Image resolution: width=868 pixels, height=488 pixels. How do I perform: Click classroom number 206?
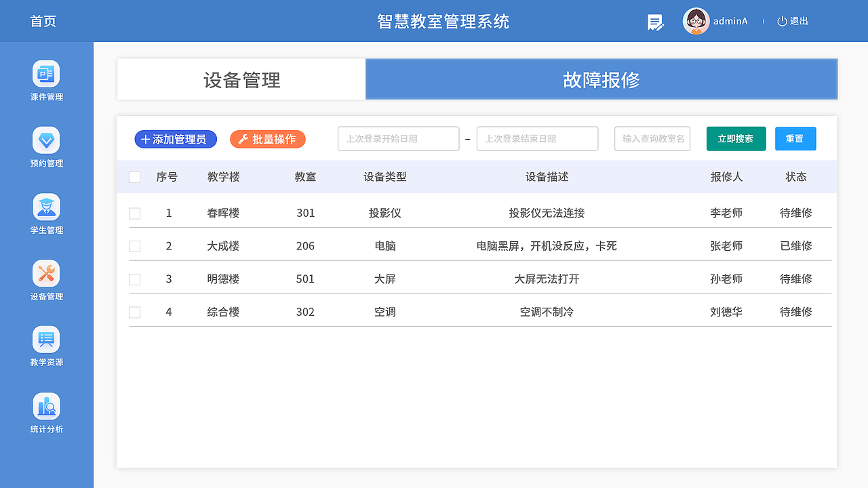pyautogui.click(x=306, y=246)
